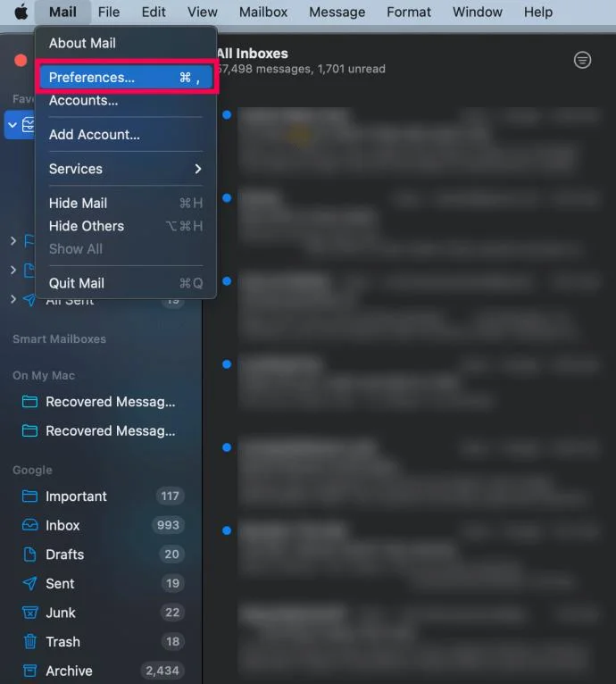Open the Mail menu in menu bar
The image size is (616, 684).
(62, 12)
